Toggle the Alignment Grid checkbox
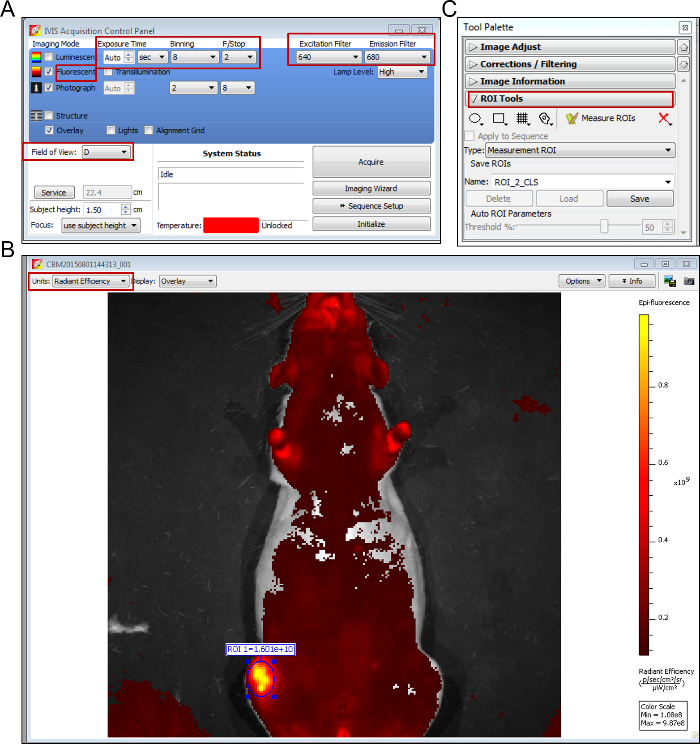700x744 pixels. 149,130
